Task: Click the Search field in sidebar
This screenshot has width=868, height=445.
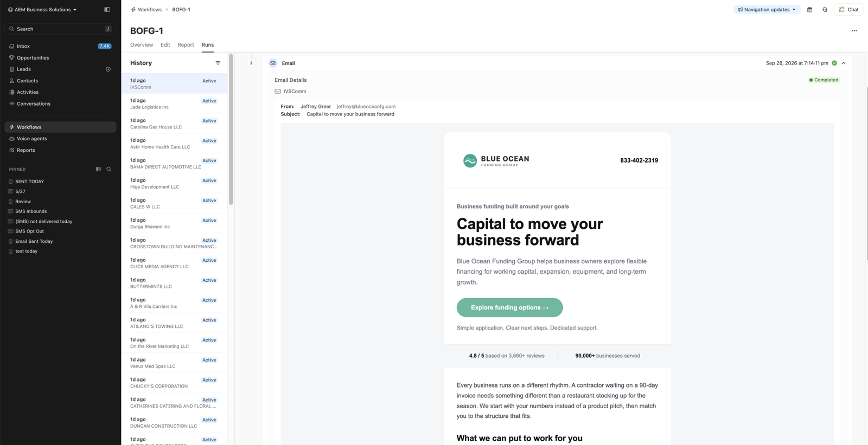Action: point(60,29)
